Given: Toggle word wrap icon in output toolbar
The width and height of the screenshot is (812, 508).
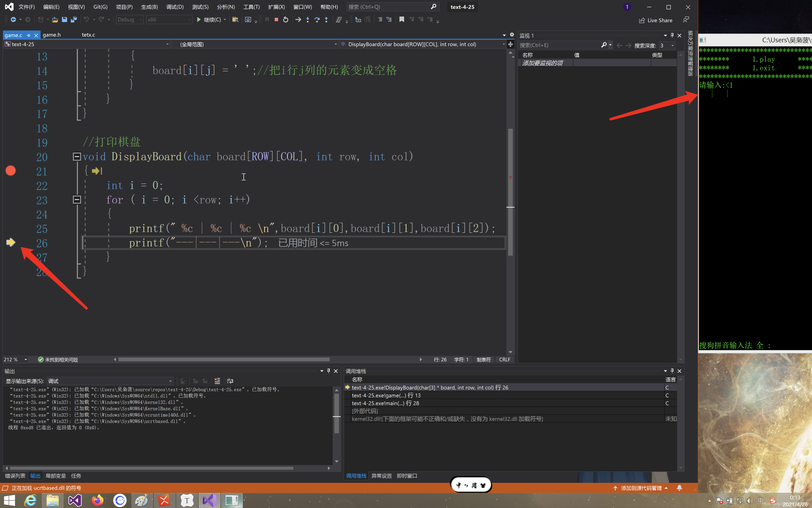Looking at the screenshot, I should tap(230, 381).
